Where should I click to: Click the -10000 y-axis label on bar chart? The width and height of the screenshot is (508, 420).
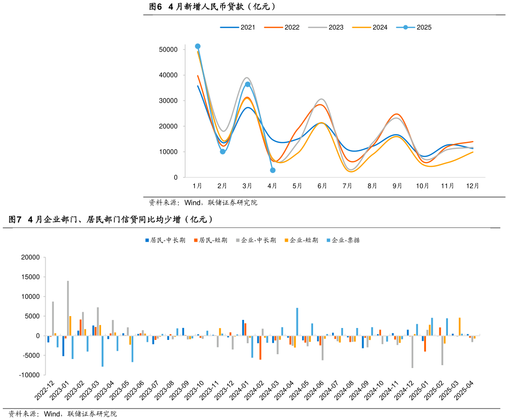(29, 375)
